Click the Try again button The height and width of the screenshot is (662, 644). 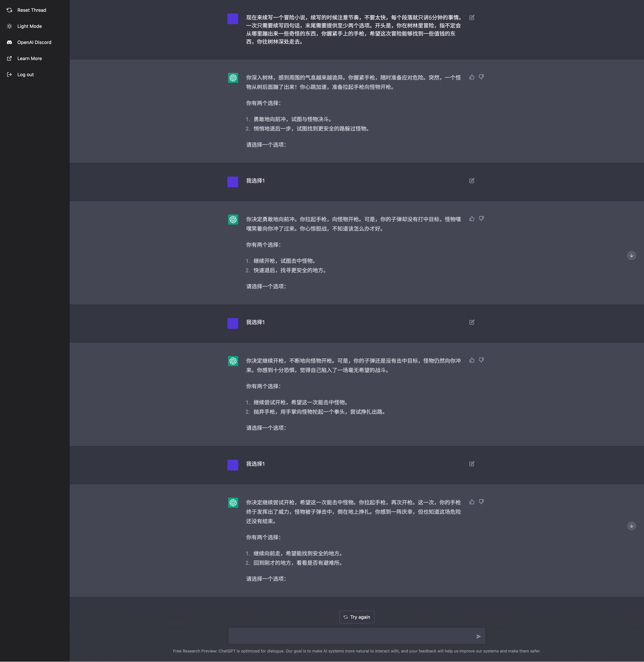click(x=357, y=617)
